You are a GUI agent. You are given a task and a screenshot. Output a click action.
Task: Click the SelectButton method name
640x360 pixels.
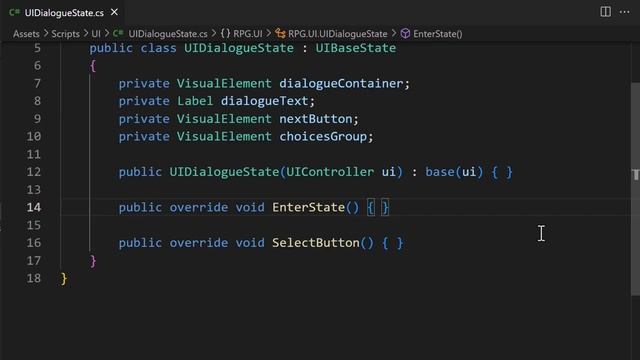pyautogui.click(x=316, y=243)
